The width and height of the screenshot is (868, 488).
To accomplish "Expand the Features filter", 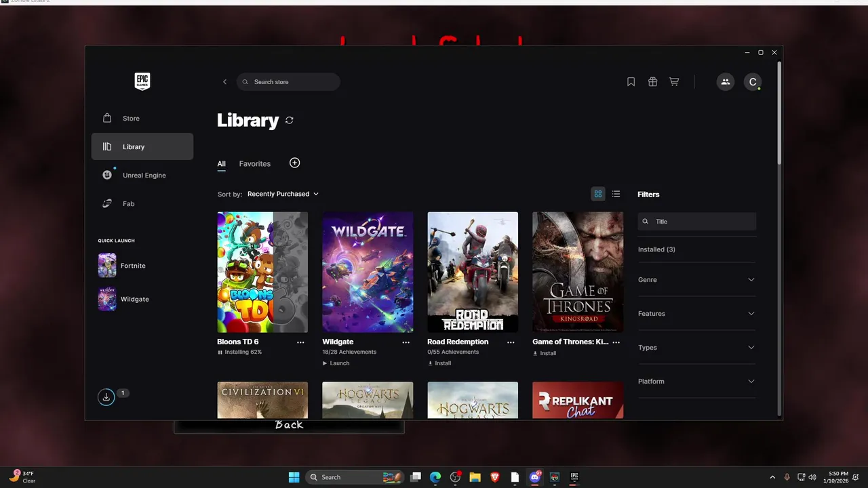I will coord(696,314).
